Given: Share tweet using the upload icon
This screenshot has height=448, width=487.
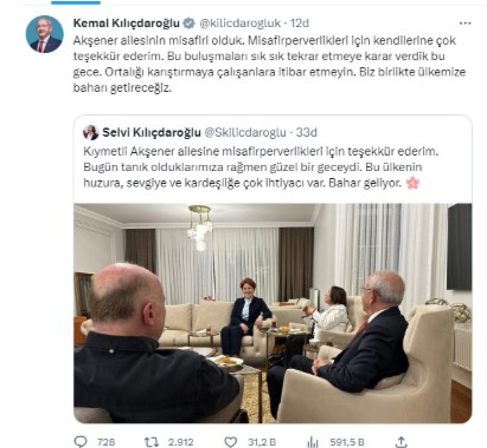Looking at the screenshot, I should [402, 441].
